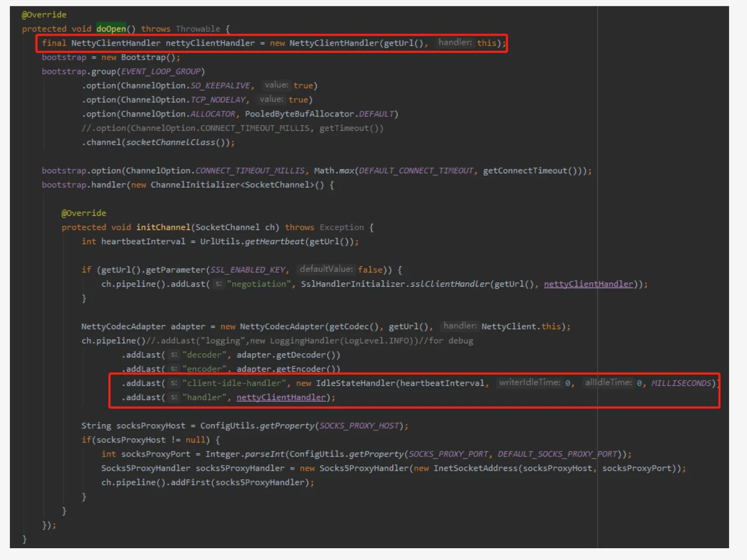Click getTimeout() in the commented-out line
Screen dimensions: 747x560
tap(349, 128)
